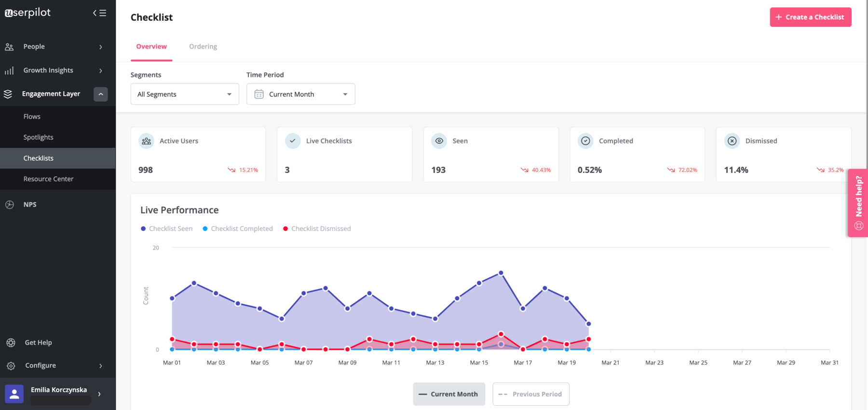
Task: Toggle the Checklist Seen legend series
Action: [166, 229]
